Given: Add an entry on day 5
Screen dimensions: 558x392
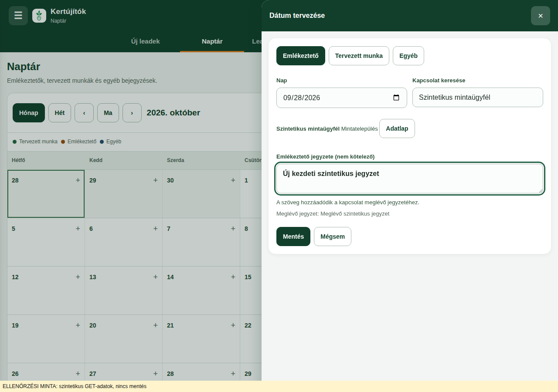Looking at the screenshot, I should click(x=78, y=228).
